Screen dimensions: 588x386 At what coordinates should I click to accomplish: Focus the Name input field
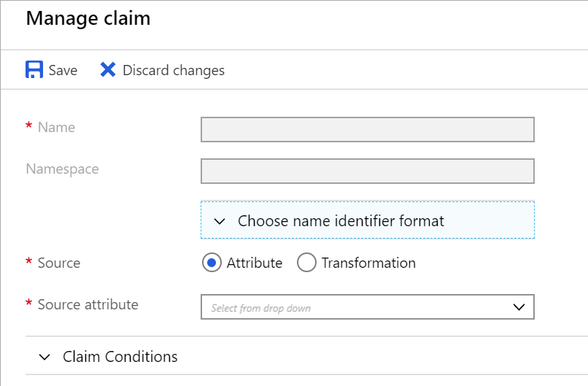tap(368, 129)
